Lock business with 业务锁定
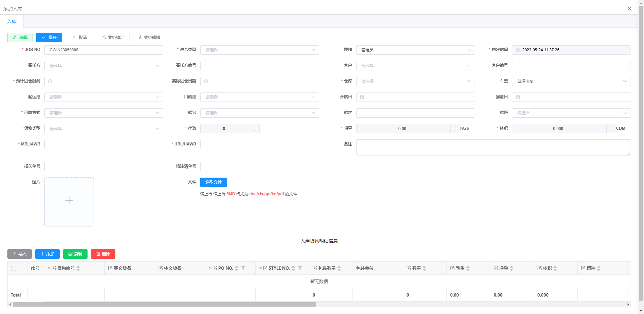This screenshot has height=314, width=644. point(113,38)
